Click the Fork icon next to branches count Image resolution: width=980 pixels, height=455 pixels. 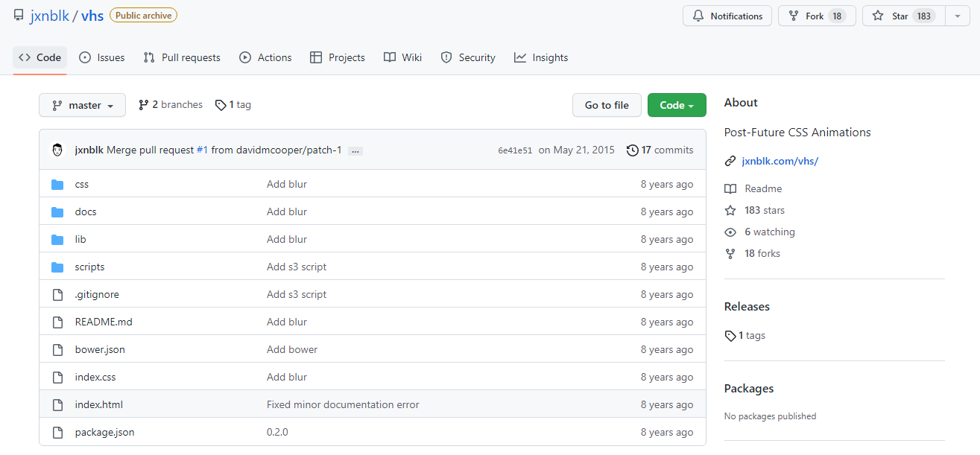pyautogui.click(x=143, y=104)
